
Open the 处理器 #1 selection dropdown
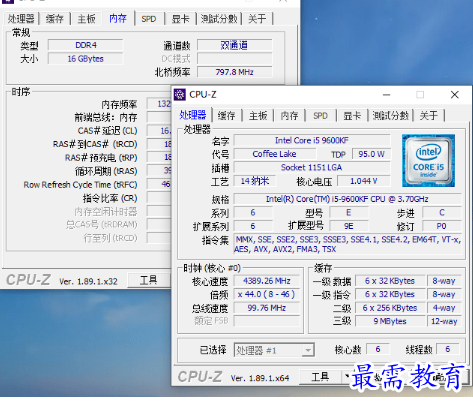tap(274, 350)
